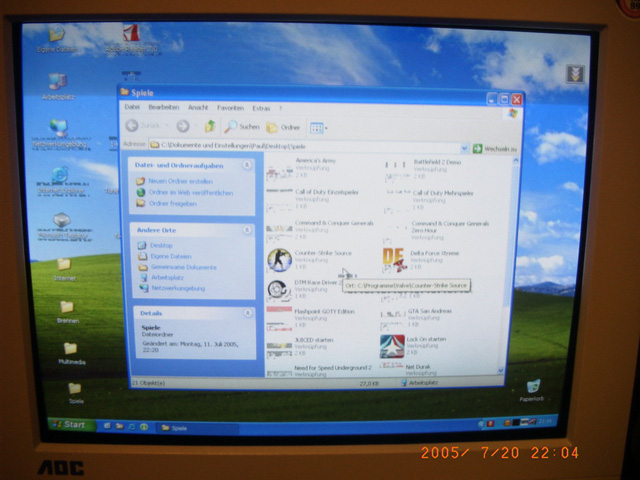The width and height of the screenshot is (640, 480).
Task: Select the GTA San Andreas shortcut
Action: 416,318
